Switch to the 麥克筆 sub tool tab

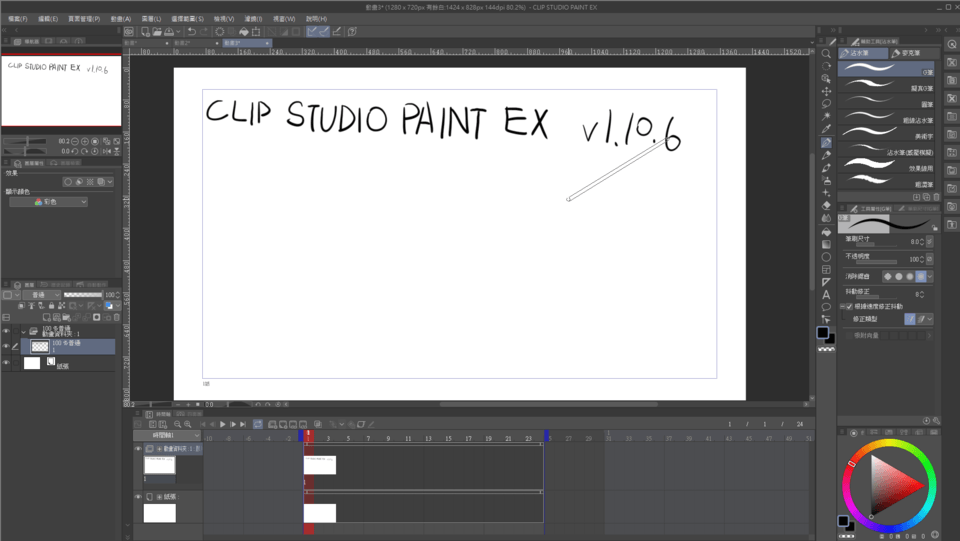912,53
